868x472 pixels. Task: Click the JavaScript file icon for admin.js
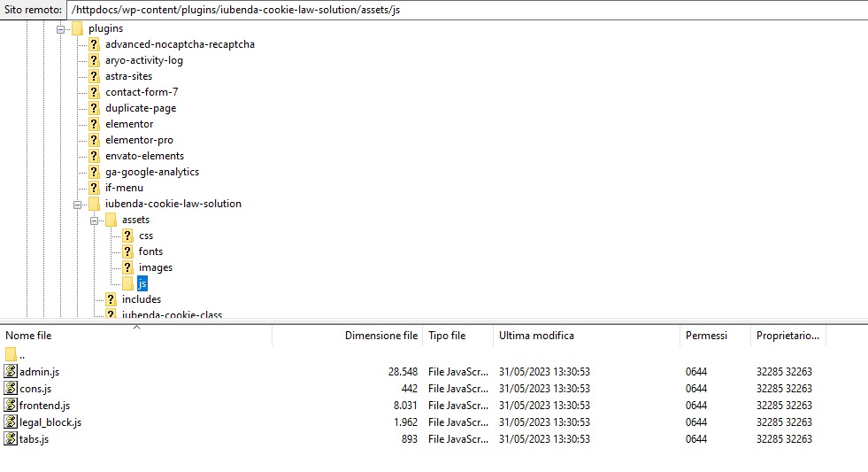click(11, 371)
